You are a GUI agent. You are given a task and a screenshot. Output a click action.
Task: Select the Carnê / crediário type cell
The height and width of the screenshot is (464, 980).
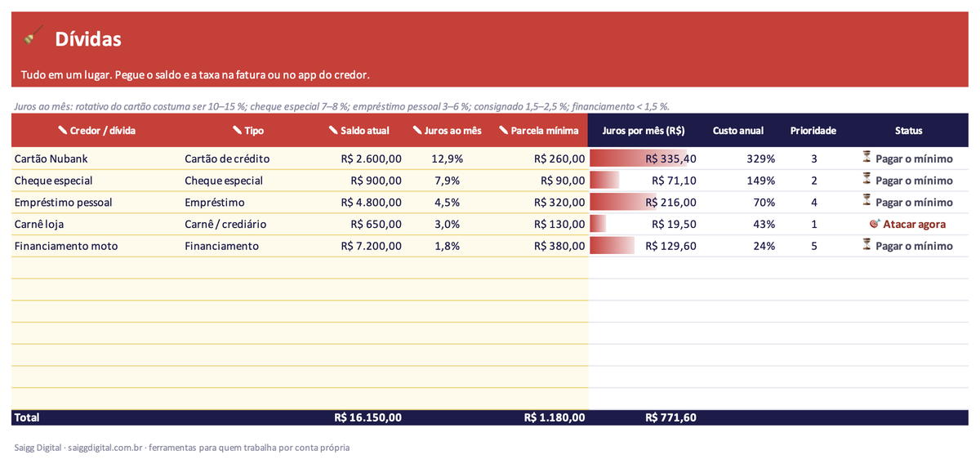[x=248, y=224]
